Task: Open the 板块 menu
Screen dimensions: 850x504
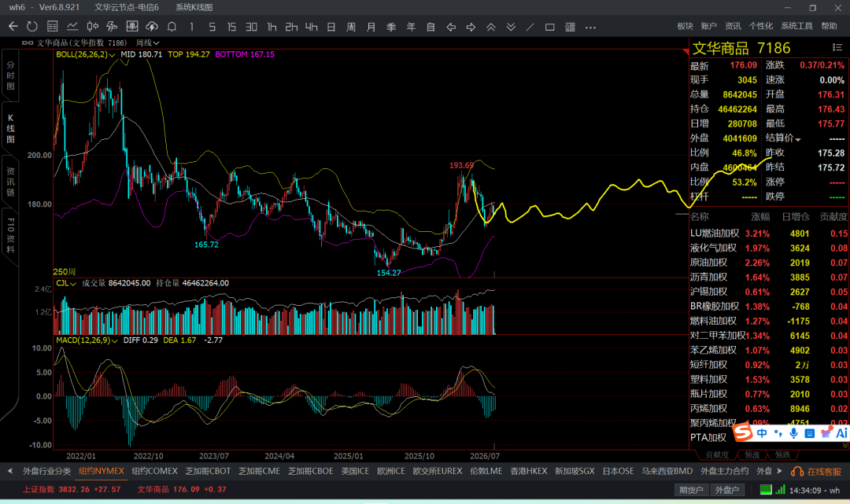Action: tap(686, 26)
